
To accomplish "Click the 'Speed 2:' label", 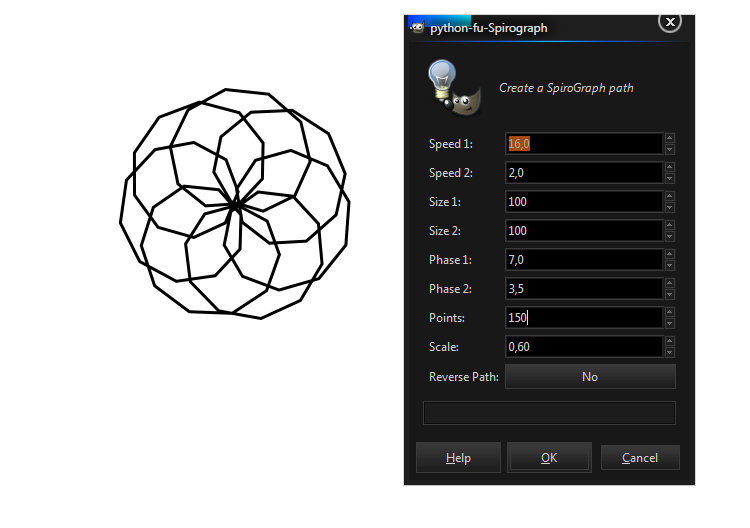I will [x=451, y=173].
